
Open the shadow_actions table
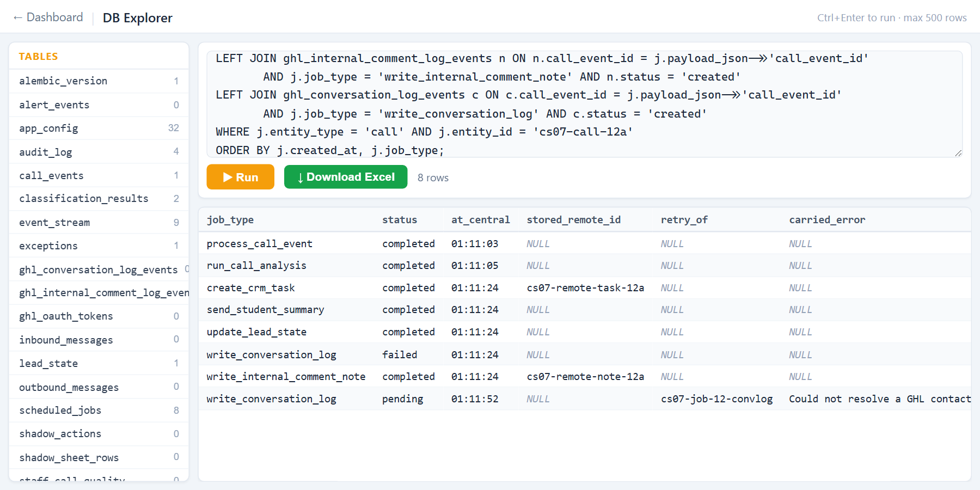(99, 434)
